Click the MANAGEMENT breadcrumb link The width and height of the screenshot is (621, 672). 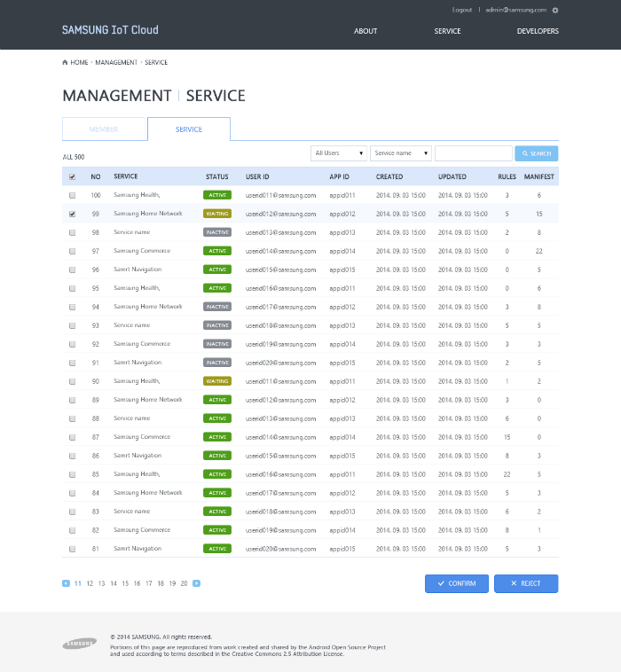click(116, 63)
